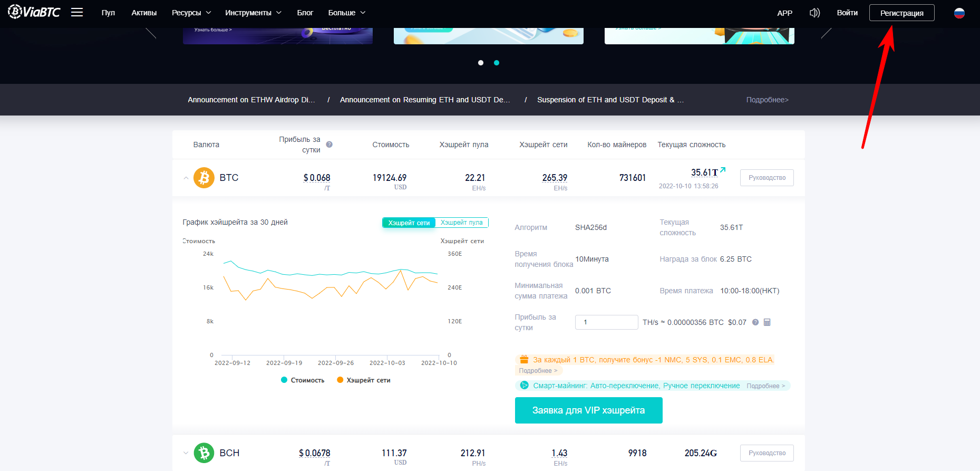Click help icon next to Прибыль за сутки header
This screenshot has width=980, height=471.
tap(329, 145)
